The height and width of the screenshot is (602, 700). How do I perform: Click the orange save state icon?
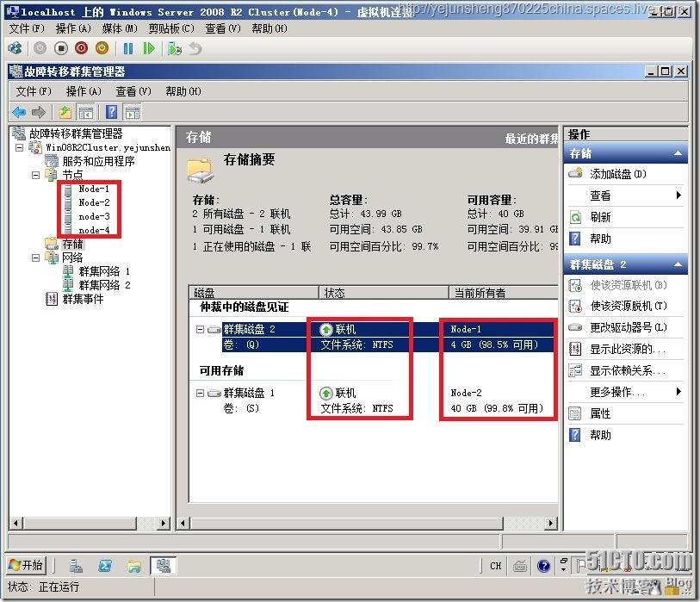click(102, 48)
